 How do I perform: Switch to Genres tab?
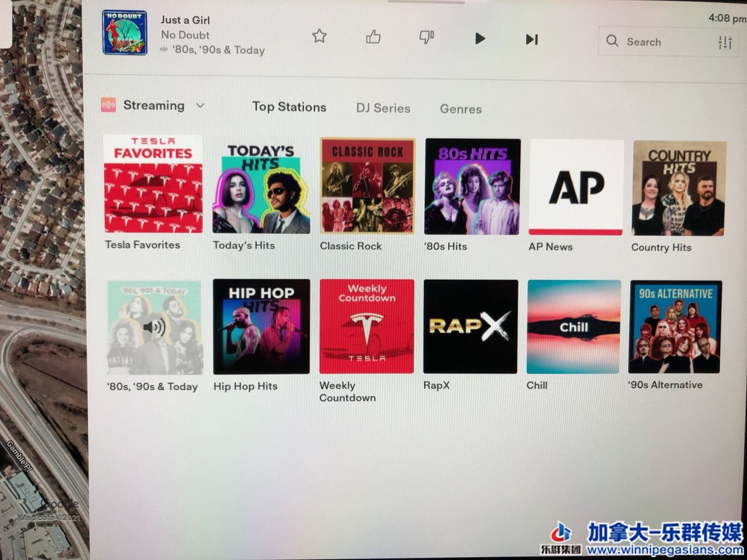[x=460, y=108]
